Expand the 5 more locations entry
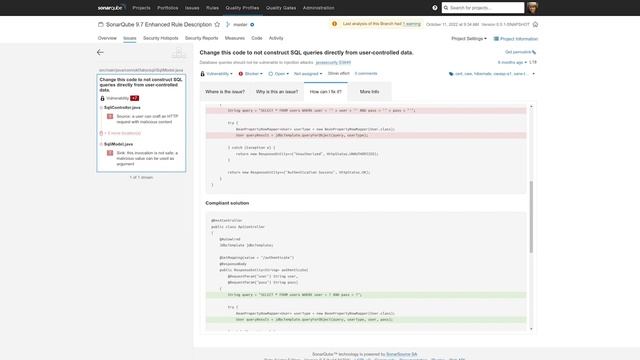This screenshot has width=640, height=360. [x=122, y=133]
